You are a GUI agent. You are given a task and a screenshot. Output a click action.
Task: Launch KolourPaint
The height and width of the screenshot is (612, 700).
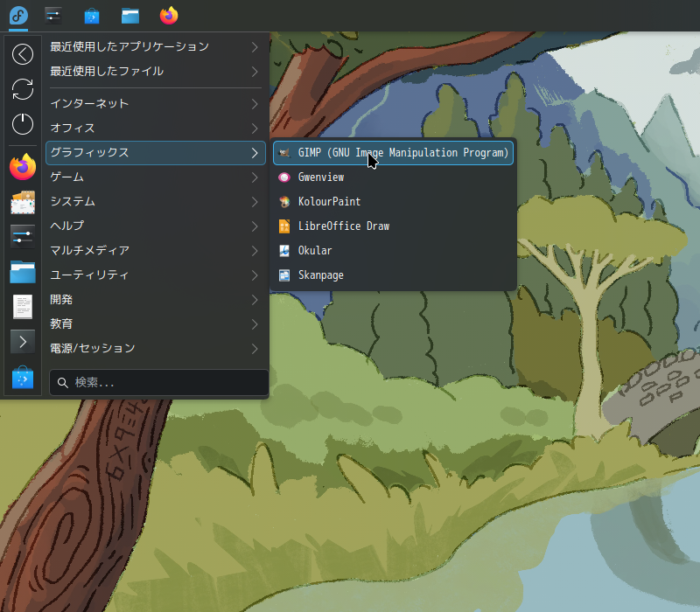click(x=393, y=202)
